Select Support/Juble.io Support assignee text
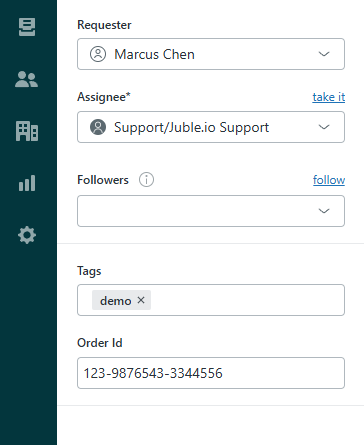Image resolution: width=364 pixels, height=445 pixels. click(x=191, y=128)
